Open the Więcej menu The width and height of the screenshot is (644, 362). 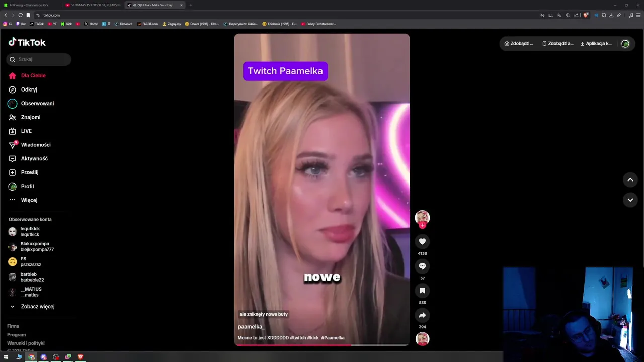[x=23, y=200]
